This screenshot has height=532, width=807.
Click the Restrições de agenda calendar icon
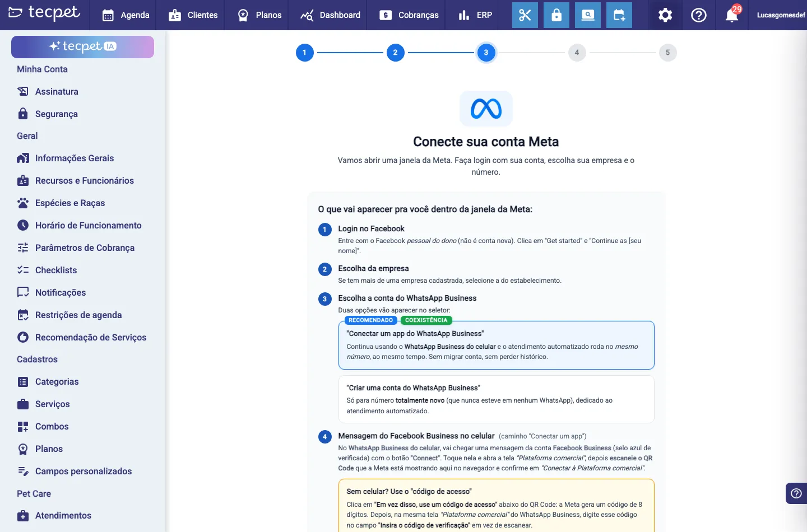pyautogui.click(x=23, y=315)
